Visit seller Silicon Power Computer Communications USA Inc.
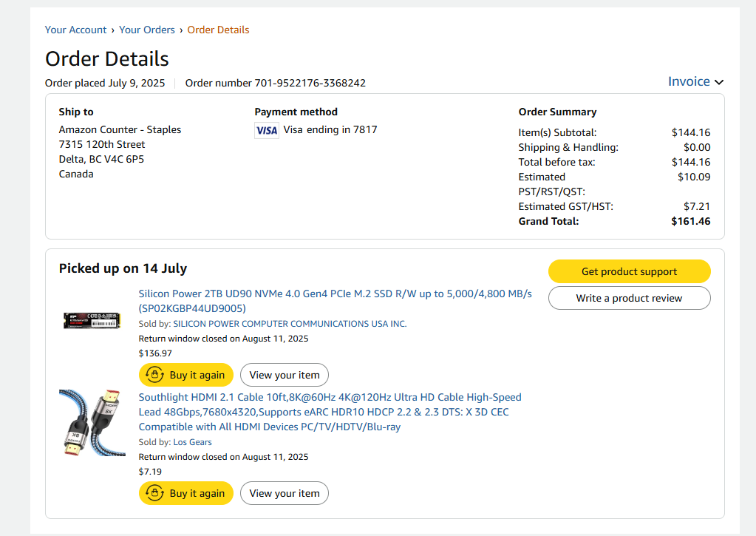This screenshot has width=756, height=536. pyautogui.click(x=290, y=324)
